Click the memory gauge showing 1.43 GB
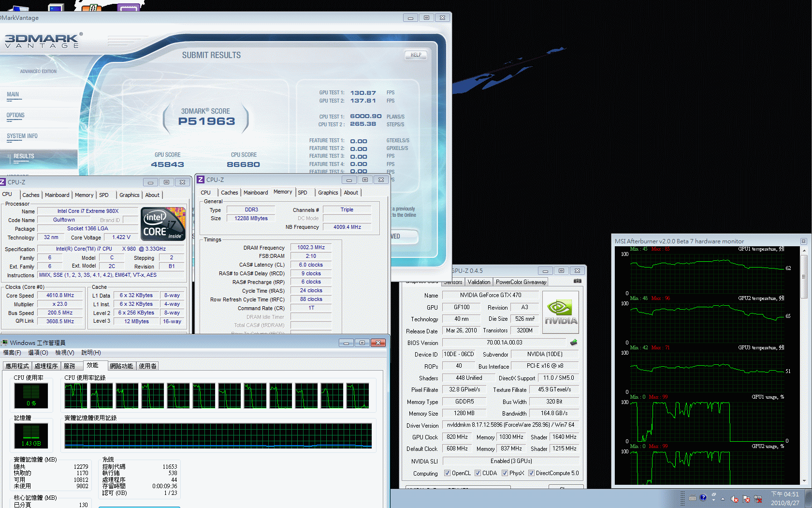The image size is (812, 508). point(31,436)
